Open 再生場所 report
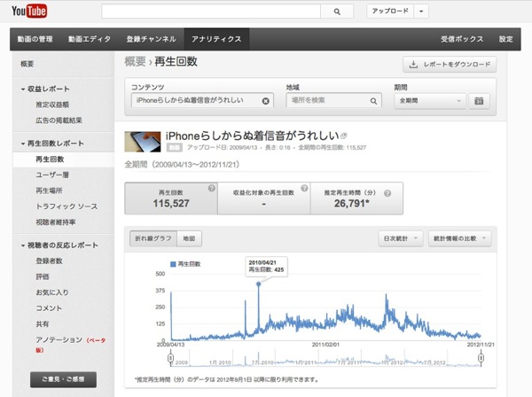The image size is (532, 397). (x=49, y=191)
